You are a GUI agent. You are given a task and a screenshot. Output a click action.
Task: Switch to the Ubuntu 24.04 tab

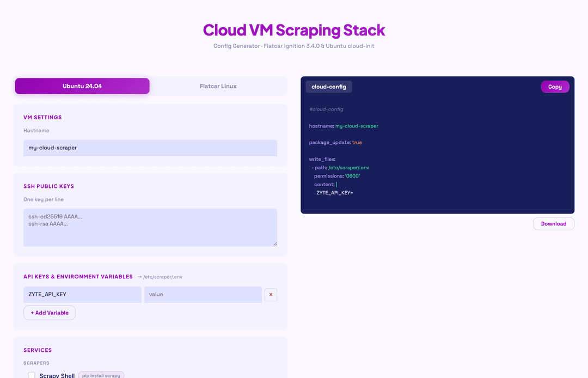[82, 86]
